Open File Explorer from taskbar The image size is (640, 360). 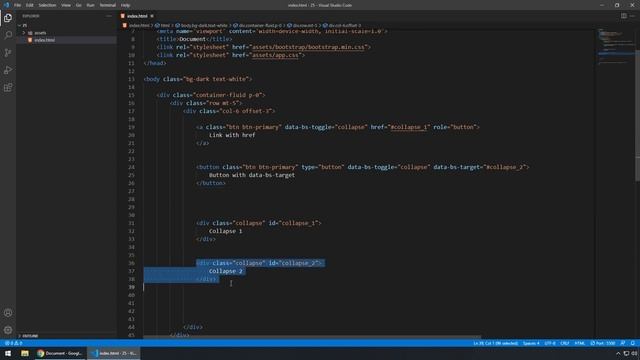(x=25, y=353)
